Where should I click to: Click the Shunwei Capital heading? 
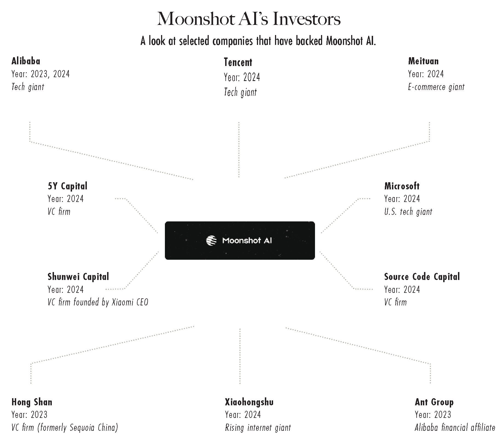tap(78, 277)
